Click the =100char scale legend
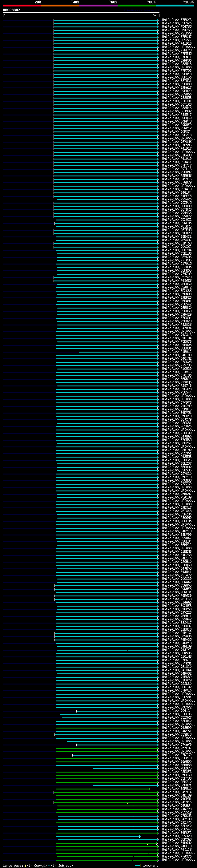The image size is (197, 868). point(146,865)
